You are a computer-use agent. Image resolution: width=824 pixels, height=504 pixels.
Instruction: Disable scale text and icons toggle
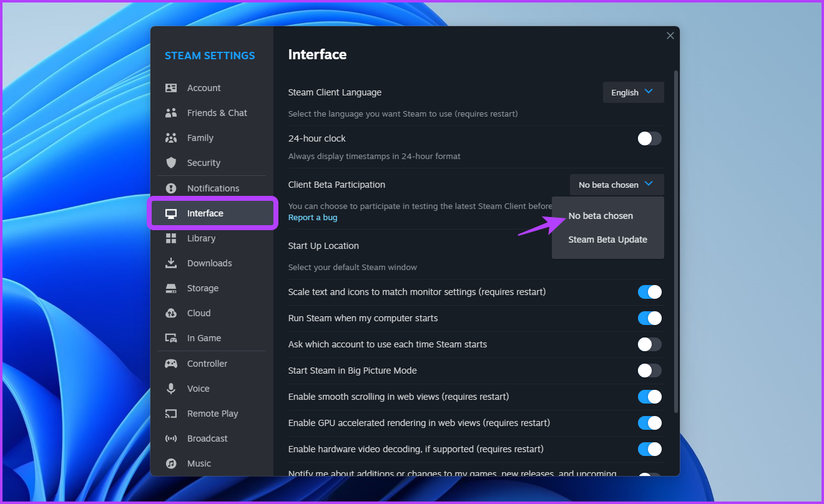649,292
